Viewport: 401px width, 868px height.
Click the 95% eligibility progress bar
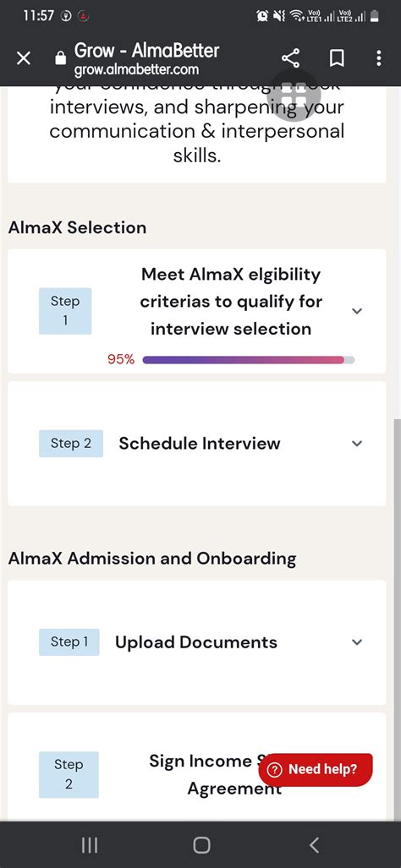(249, 360)
